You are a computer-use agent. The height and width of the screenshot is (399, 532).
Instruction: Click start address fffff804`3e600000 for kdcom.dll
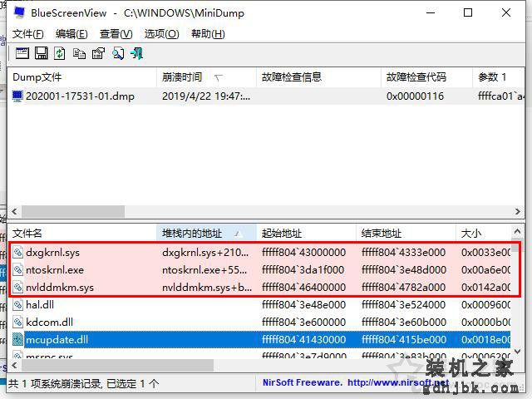(x=303, y=323)
